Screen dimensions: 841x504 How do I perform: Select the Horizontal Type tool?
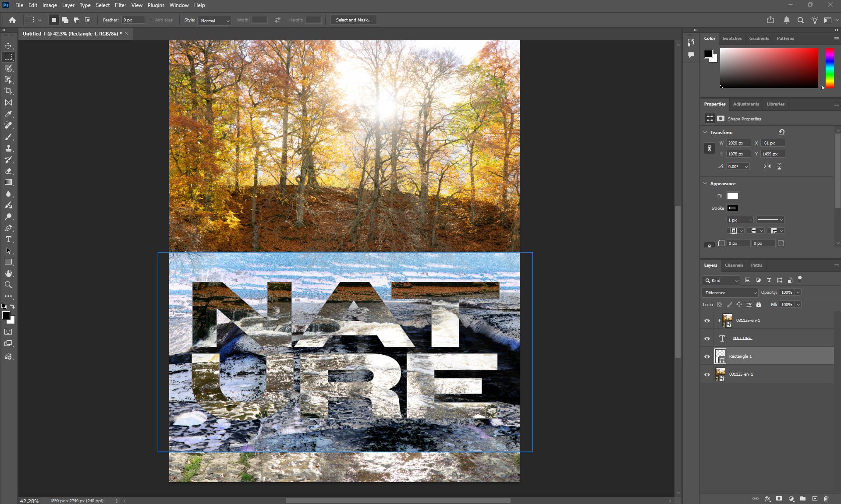click(8, 239)
